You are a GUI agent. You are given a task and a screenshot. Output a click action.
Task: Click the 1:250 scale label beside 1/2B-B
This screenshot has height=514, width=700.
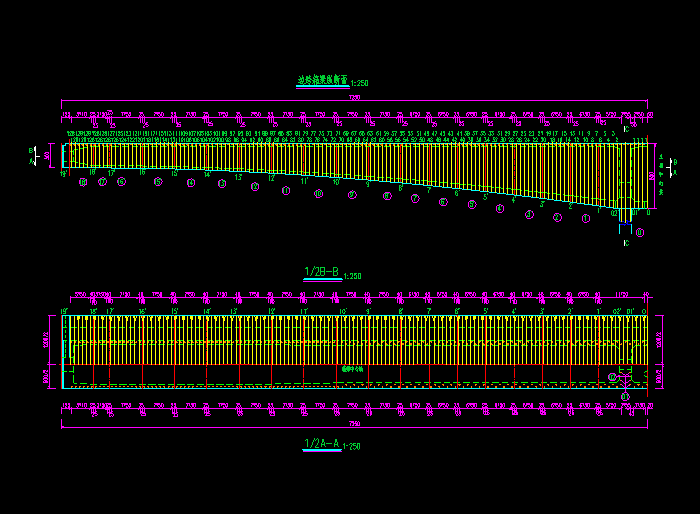[352, 276]
